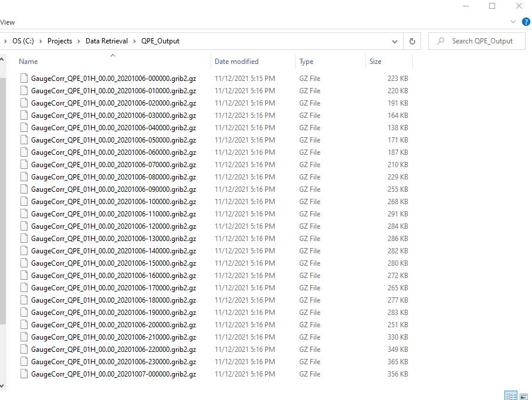Screen dimensions: 532x400
Task: Expand chevron before OS (C:) breadcrumb
Action: coord(5,42)
